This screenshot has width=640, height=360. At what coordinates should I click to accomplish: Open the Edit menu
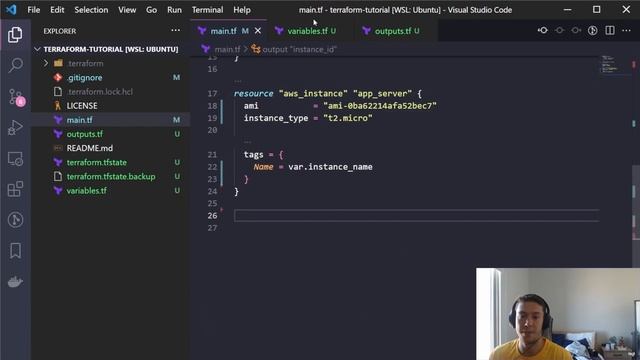[57, 10]
